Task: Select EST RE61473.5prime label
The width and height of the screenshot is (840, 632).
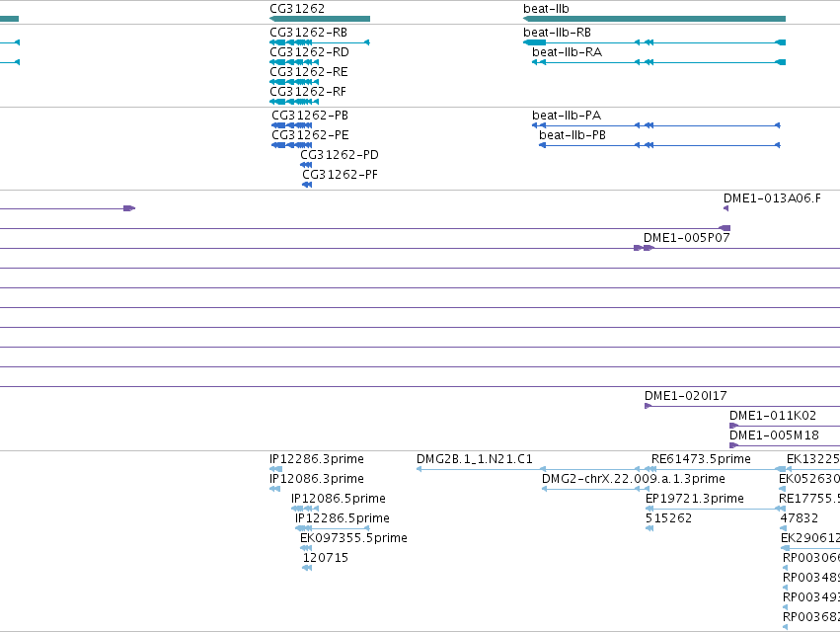Action: click(x=701, y=459)
